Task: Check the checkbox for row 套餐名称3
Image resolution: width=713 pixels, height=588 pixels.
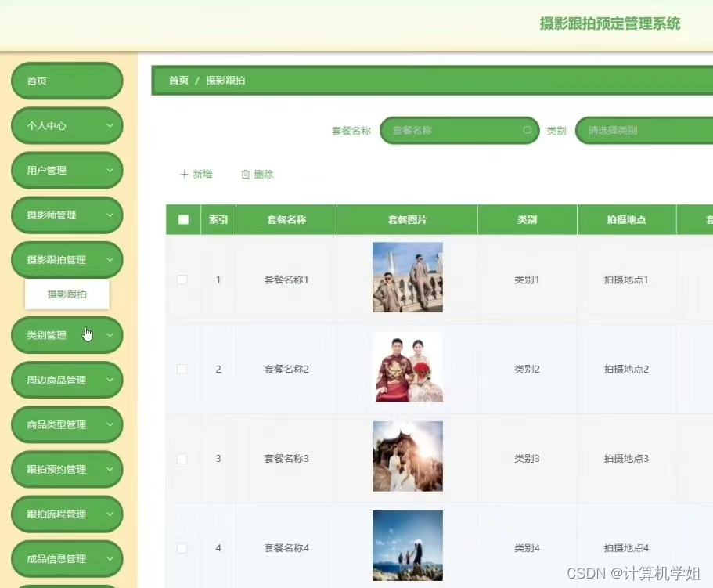Action: (182, 458)
